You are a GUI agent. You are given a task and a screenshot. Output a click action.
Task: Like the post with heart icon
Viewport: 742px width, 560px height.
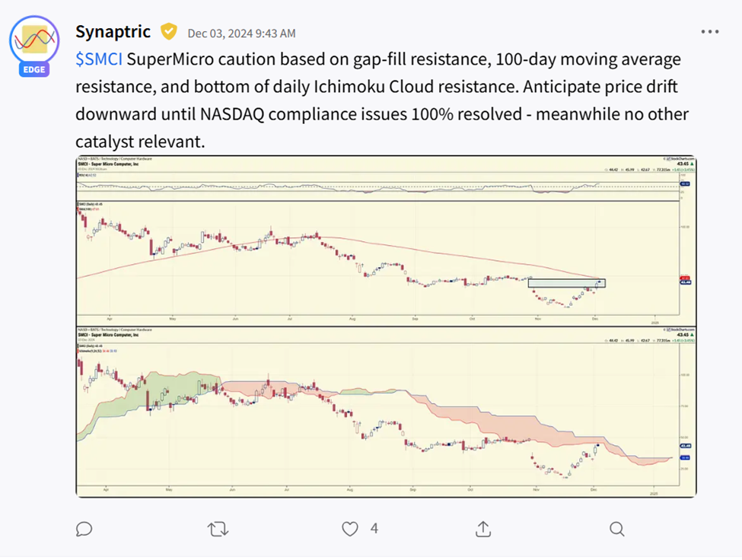pyautogui.click(x=350, y=528)
